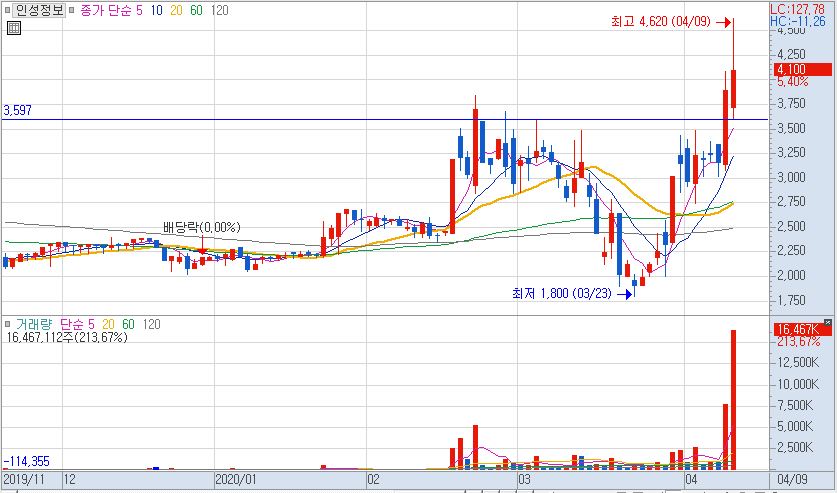Click the 배당락(0.00%) ex-dividend marker
This screenshot has width=837, height=493.
tap(203, 228)
